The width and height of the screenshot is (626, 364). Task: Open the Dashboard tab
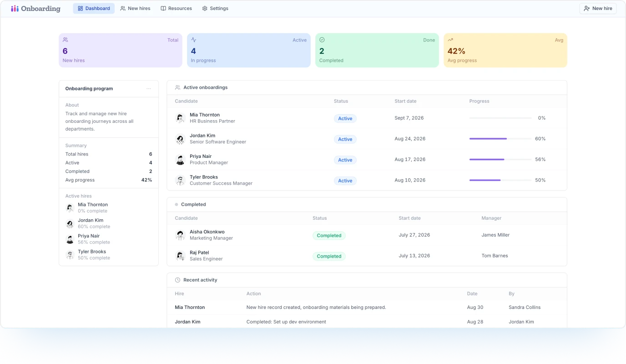(x=94, y=8)
